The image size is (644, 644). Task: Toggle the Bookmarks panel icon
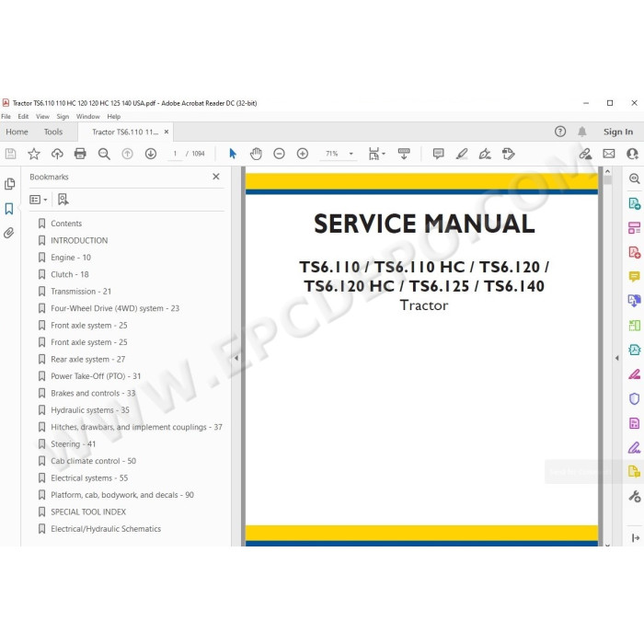pyautogui.click(x=9, y=209)
